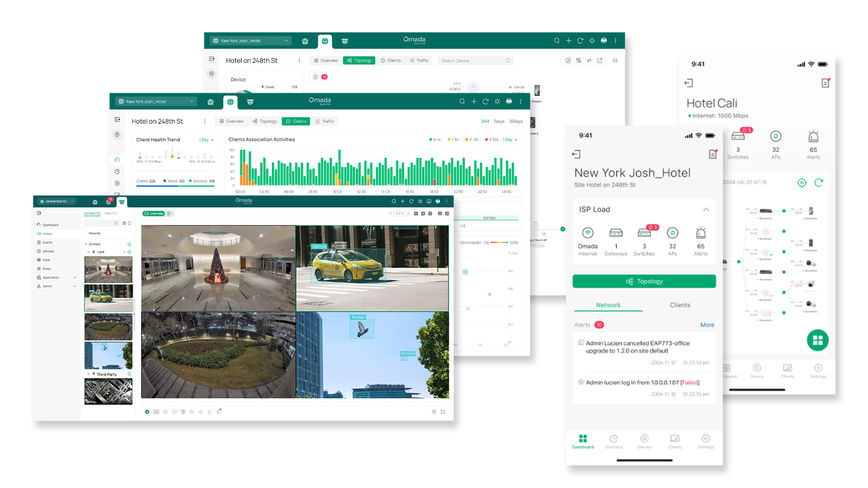
Task: Mute audio with the speaker icon
Action: click(x=201, y=412)
